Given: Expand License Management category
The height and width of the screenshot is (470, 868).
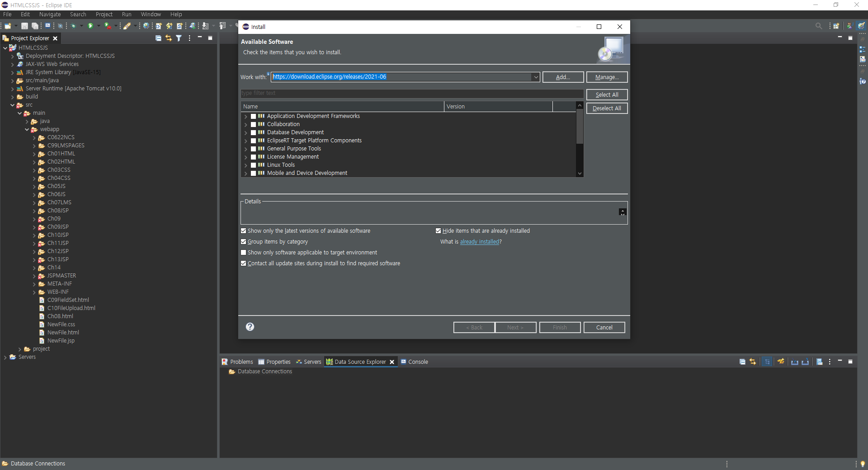Looking at the screenshot, I should 246,157.
